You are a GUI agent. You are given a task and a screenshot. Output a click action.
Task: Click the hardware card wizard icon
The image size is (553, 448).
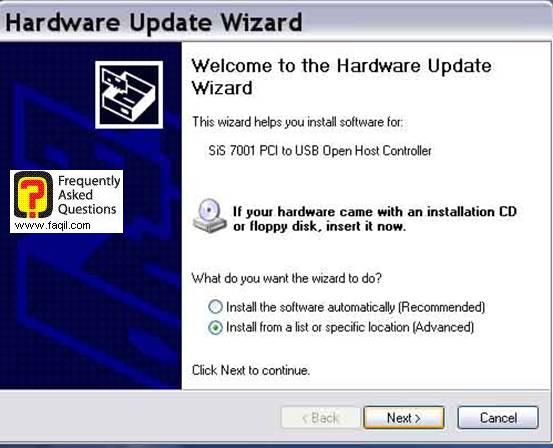[129, 95]
